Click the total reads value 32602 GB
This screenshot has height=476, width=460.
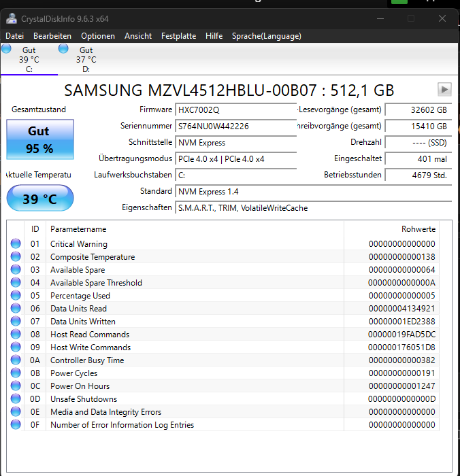(418, 109)
